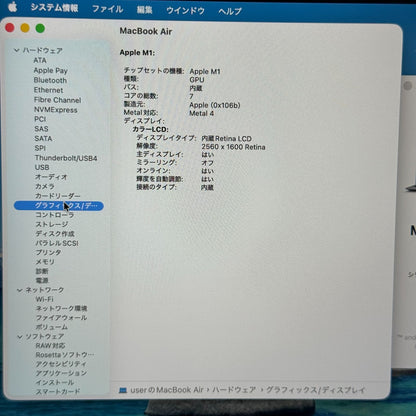The image size is (416, 416).
Task: Select PCI in the sidebar
Action: pos(40,119)
